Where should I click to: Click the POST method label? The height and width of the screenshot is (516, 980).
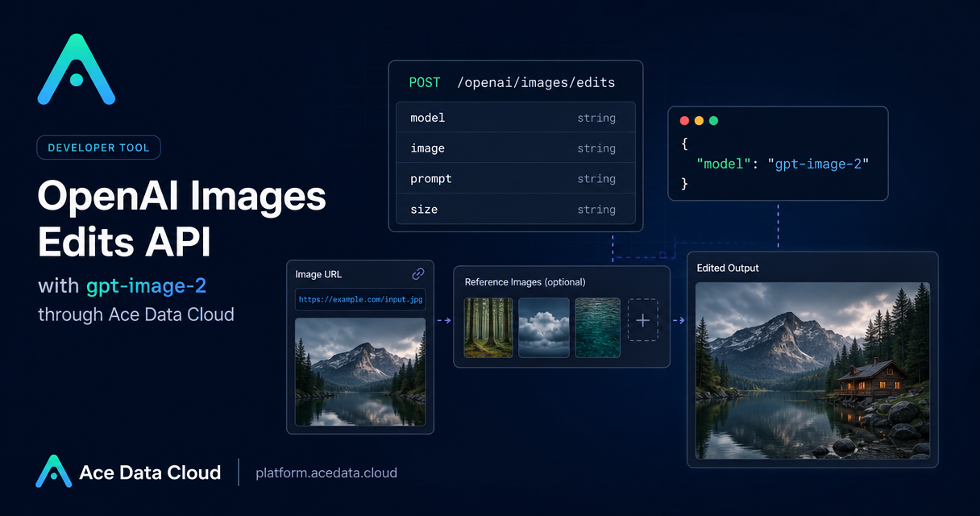(425, 82)
